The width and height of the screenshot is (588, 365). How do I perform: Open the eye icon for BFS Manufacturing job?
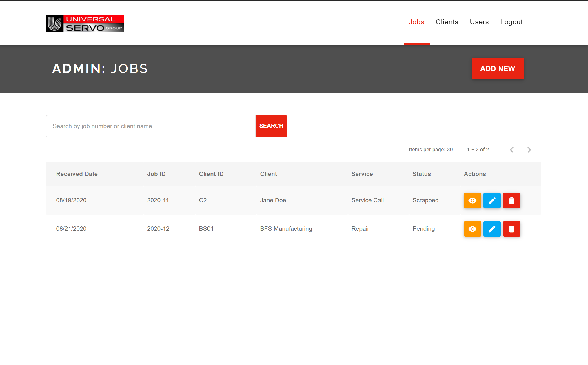coord(472,229)
